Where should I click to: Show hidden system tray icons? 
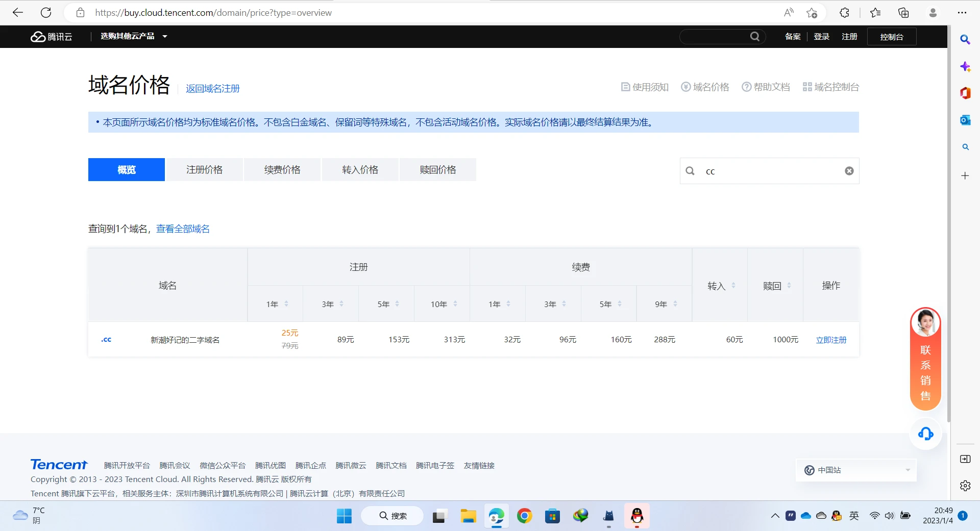775,516
